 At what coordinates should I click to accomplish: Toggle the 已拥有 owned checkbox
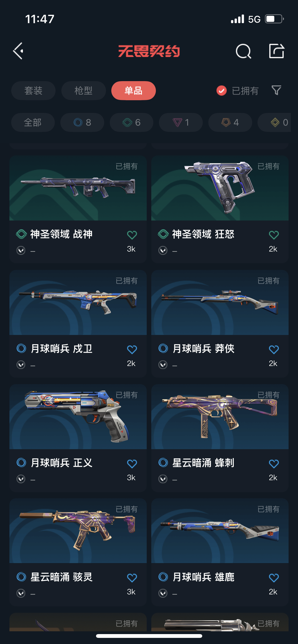(222, 90)
